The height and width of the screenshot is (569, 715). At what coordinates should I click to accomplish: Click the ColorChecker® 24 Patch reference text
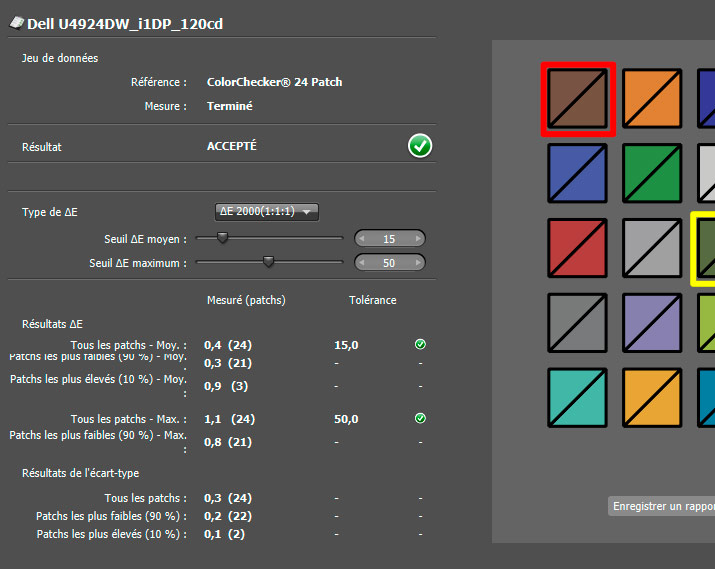click(x=275, y=82)
